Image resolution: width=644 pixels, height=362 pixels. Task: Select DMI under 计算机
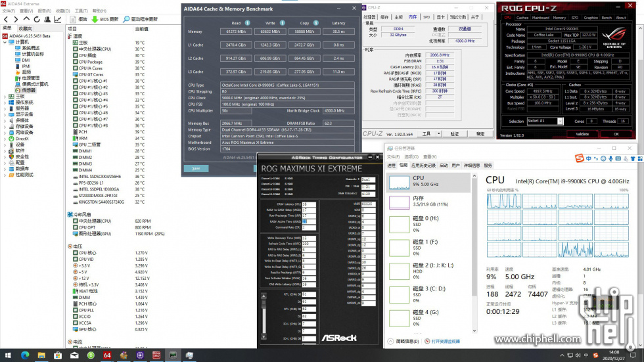26,60
